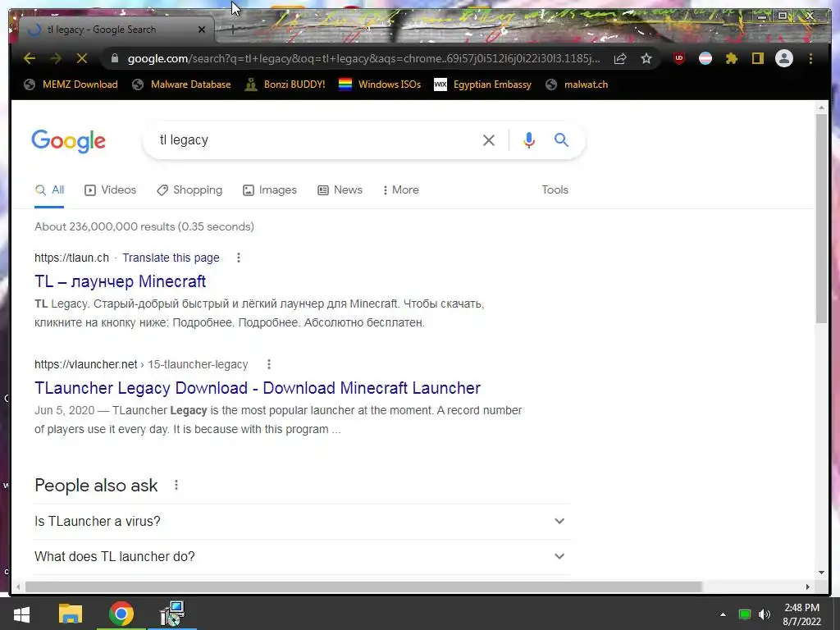Stop loading the page

click(82, 58)
